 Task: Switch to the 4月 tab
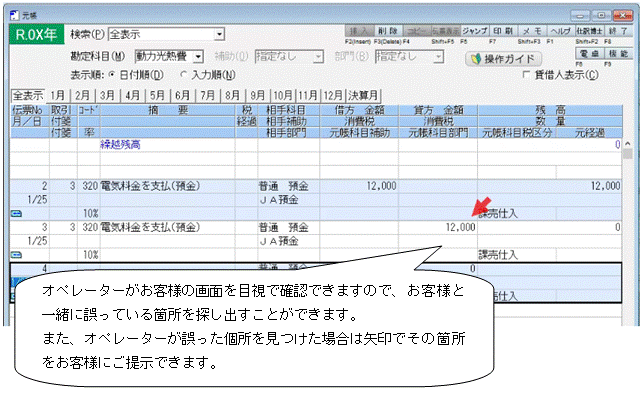[x=132, y=95]
